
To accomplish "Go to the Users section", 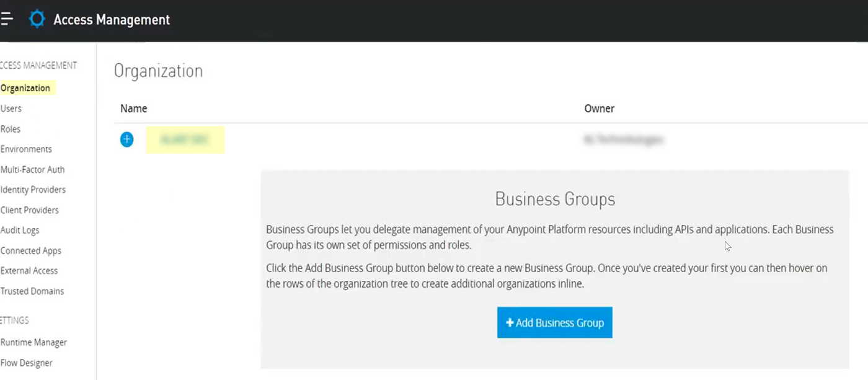I will pos(11,108).
